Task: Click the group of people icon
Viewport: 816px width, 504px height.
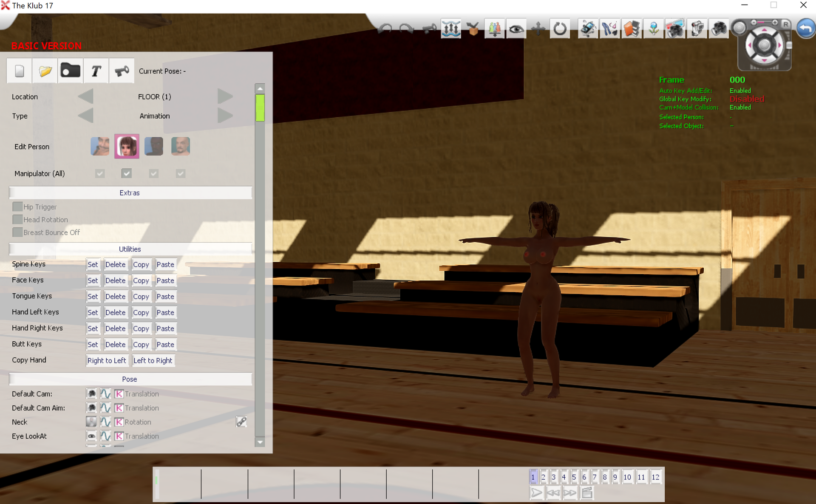Action: tap(494, 29)
